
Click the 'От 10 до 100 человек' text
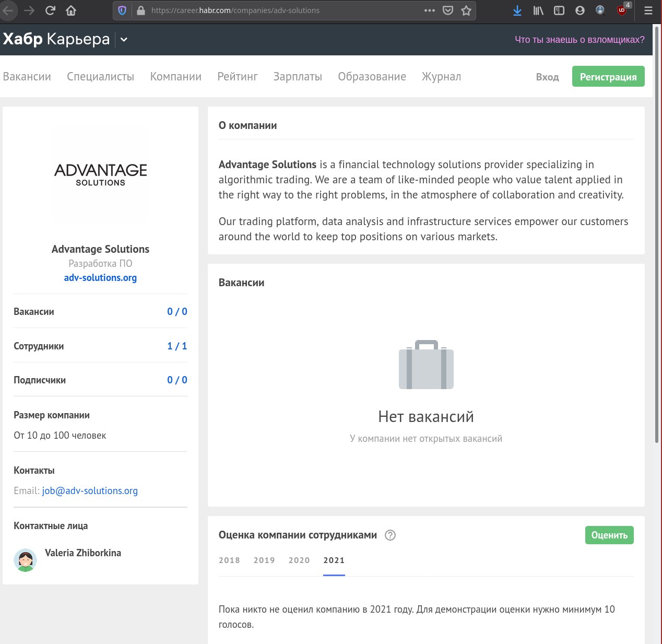(60, 436)
